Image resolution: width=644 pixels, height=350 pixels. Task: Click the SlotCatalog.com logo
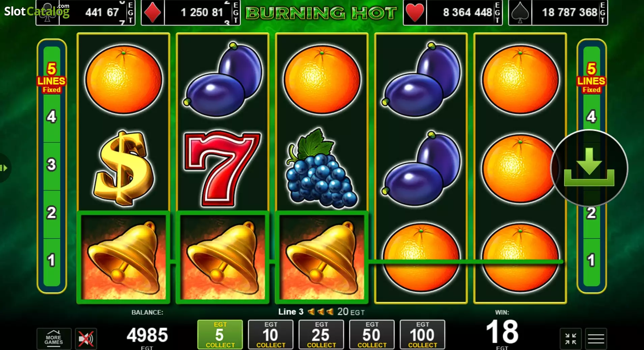point(37,11)
